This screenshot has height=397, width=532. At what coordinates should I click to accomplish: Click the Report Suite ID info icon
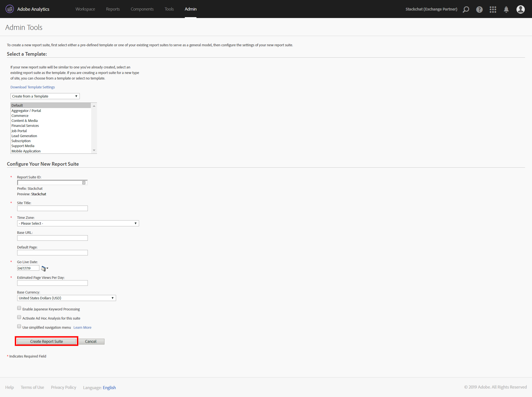click(84, 182)
